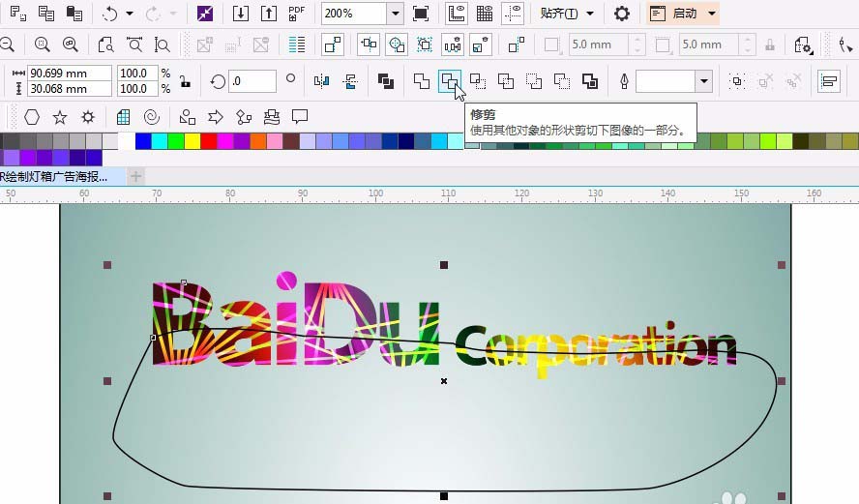This screenshot has width=859, height=504.
Task: Open the outline width dropdown
Action: point(703,81)
